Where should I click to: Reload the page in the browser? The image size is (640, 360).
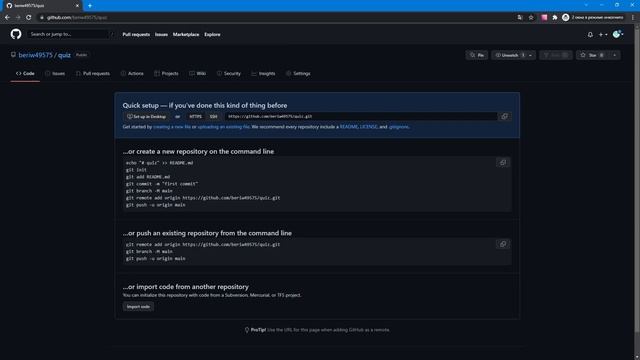coord(29,18)
